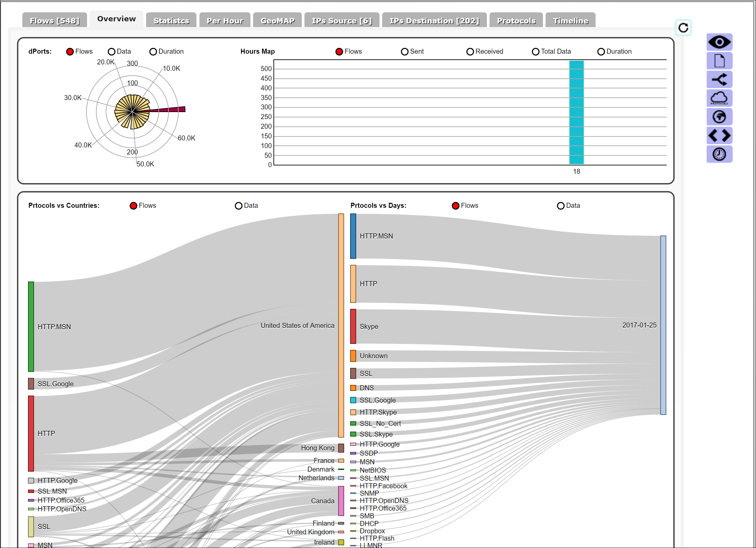Select Total Data for the Hours Map
Screen dimensions: 756x548
pyautogui.click(x=536, y=51)
